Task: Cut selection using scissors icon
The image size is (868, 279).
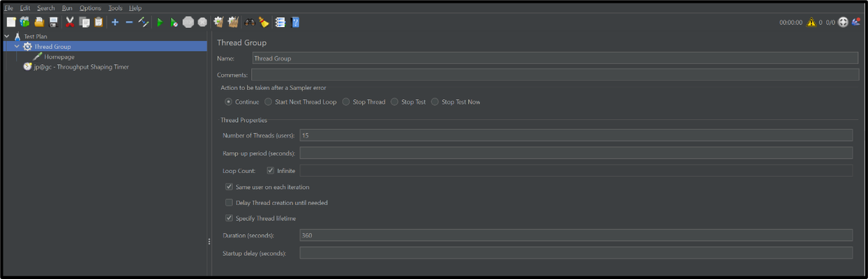Action: click(x=70, y=22)
